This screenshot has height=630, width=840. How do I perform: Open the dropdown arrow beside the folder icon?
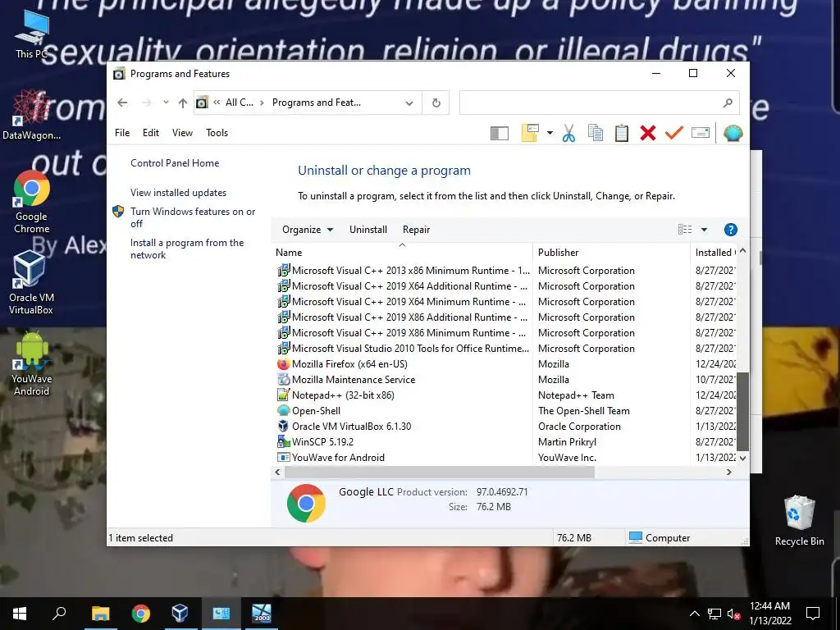550,133
